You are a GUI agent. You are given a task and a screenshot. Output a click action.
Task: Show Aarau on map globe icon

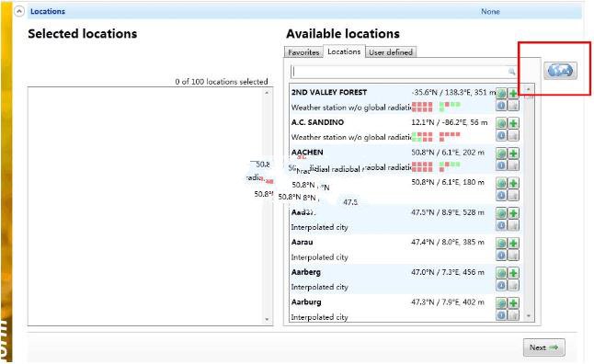(x=501, y=244)
